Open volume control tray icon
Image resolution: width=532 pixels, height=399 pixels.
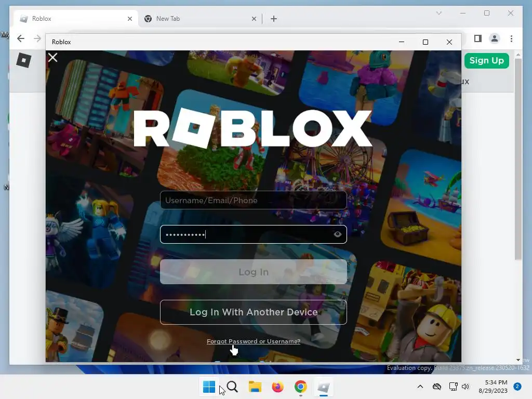click(465, 387)
